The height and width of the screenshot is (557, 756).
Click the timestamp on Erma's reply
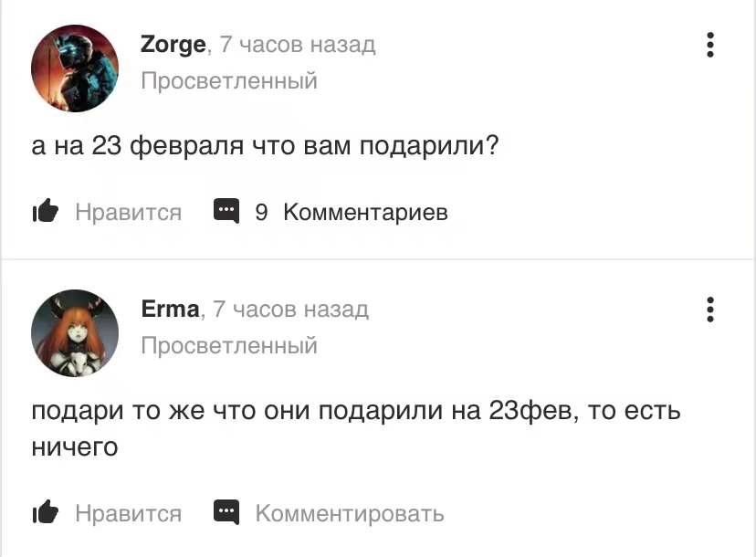point(290,310)
